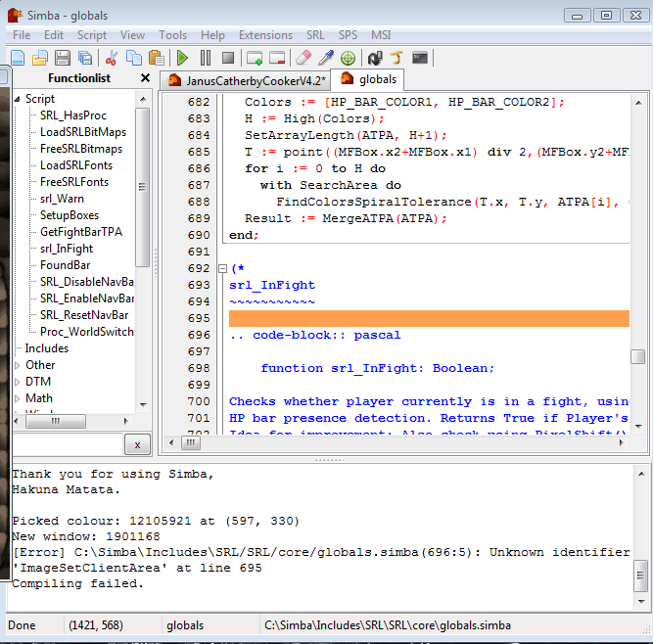Image resolution: width=653 pixels, height=644 pixels.
Task: Run the script with the green play button
Action: point(182,59)
